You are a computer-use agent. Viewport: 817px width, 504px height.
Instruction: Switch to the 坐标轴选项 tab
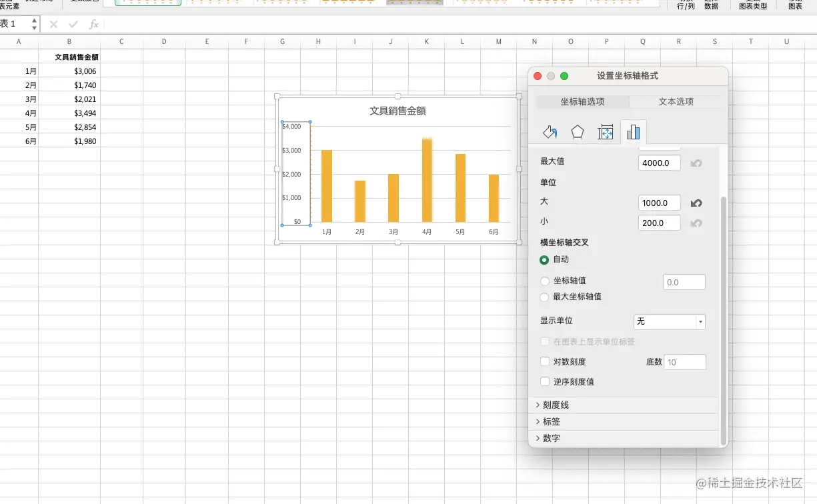pos(582,102)
